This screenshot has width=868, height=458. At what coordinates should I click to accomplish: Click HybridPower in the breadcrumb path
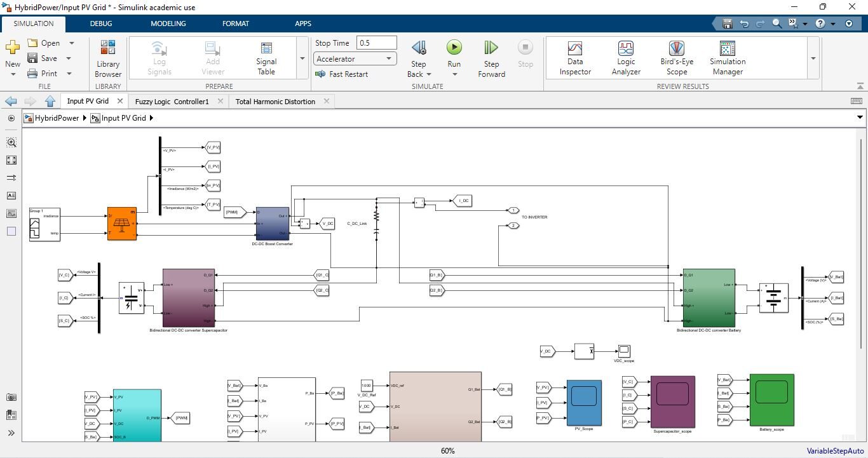(57, 118)
